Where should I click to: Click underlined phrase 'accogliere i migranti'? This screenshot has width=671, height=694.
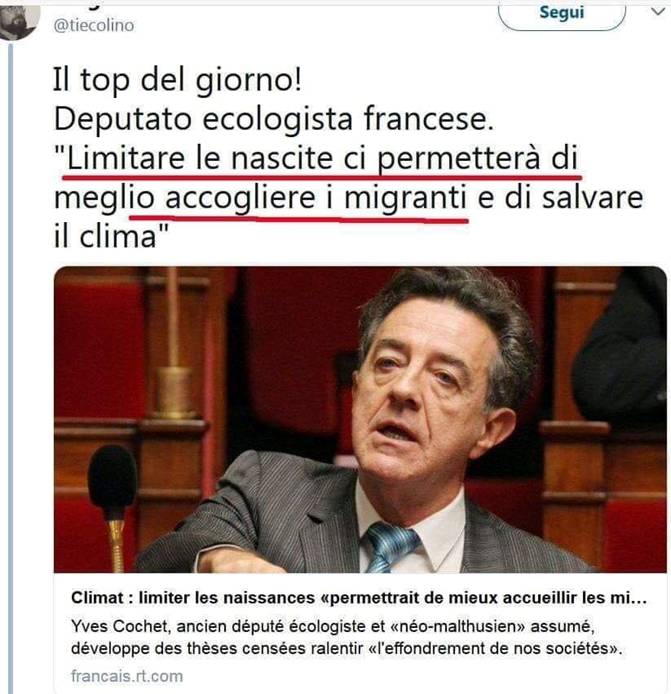(316, 198)
